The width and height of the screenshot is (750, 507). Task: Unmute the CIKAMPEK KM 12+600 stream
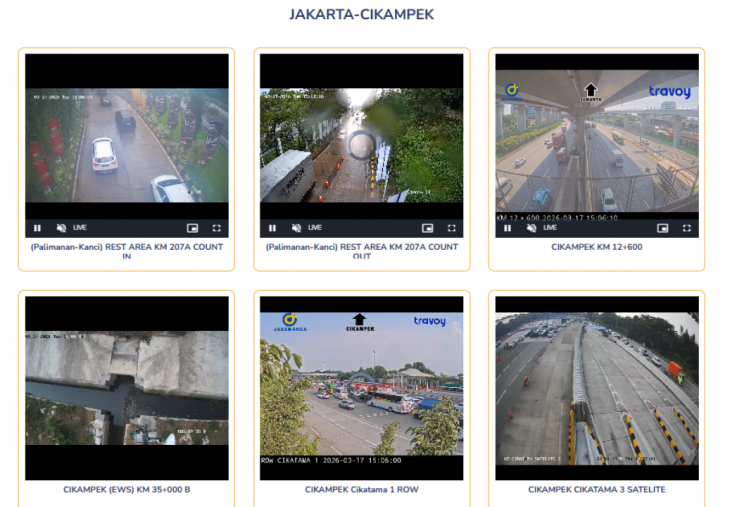click(531, 228)
